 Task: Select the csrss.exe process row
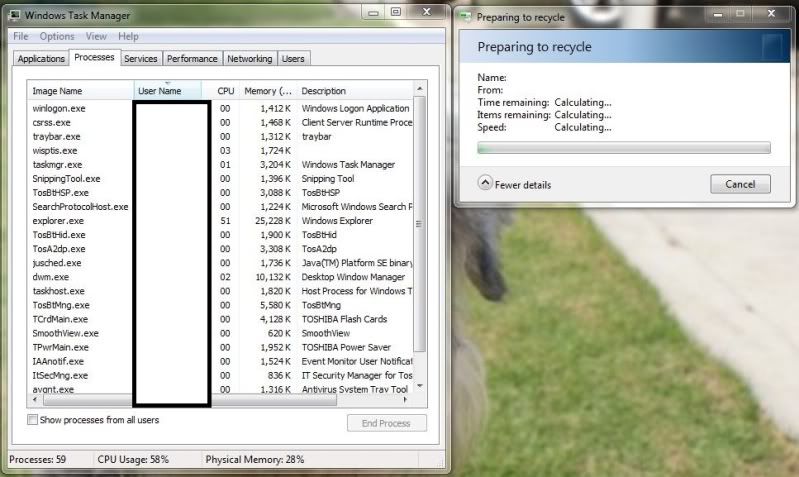click(220, 122)
